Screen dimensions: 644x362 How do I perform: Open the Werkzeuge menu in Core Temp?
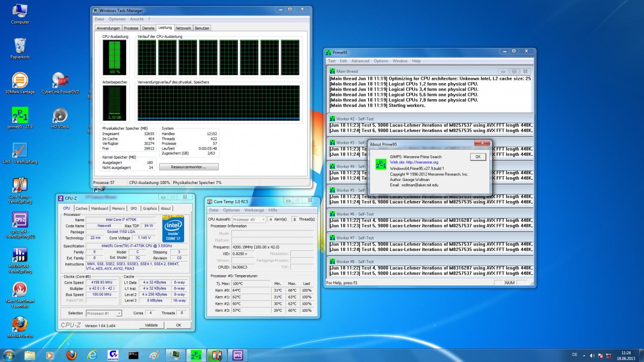(x=254, y=210)
